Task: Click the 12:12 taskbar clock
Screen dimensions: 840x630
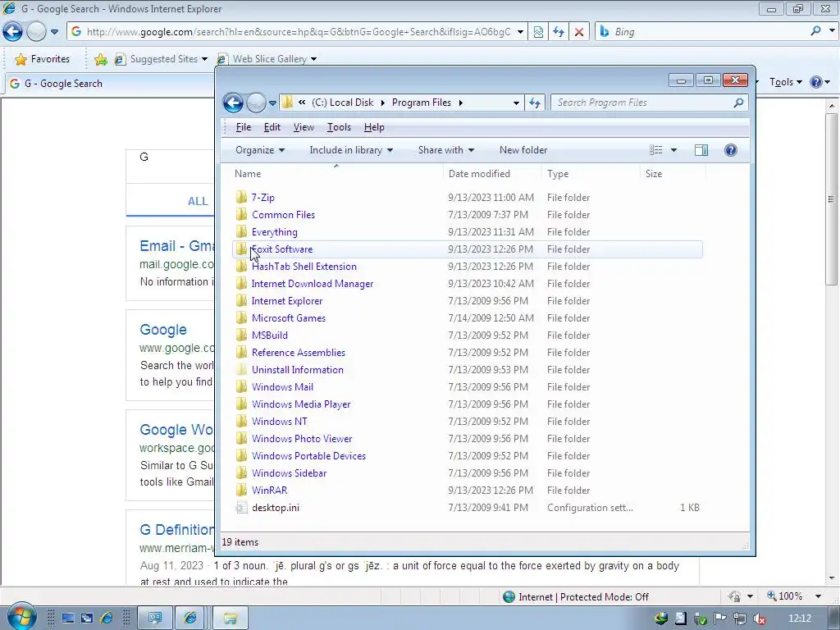Action: pyautogui.click(x=800, y=619)
